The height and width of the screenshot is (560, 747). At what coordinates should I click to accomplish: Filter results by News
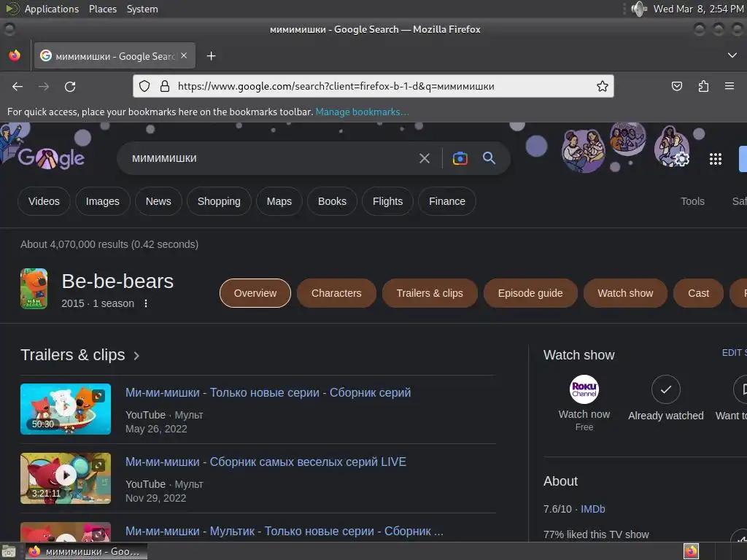(x=158, y=201)
